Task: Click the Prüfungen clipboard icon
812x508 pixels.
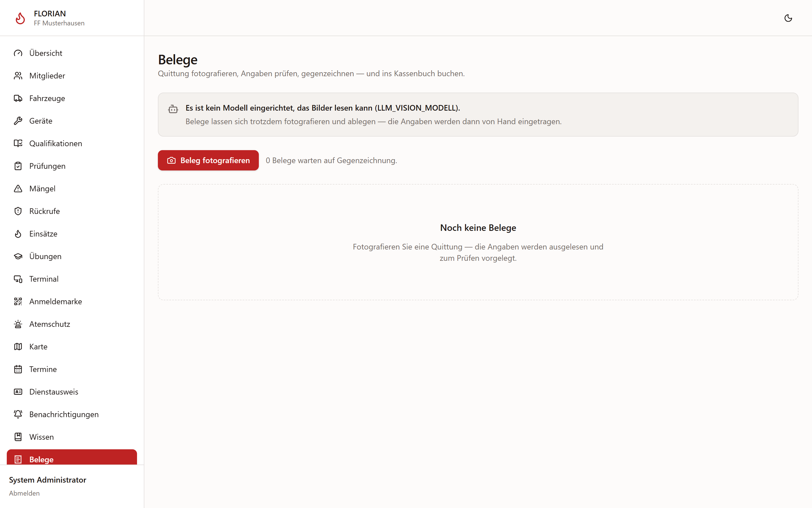Action: pos(18,166)
